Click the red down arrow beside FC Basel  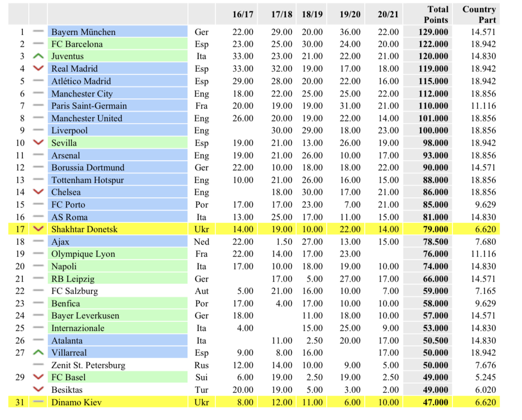[39, 377]
